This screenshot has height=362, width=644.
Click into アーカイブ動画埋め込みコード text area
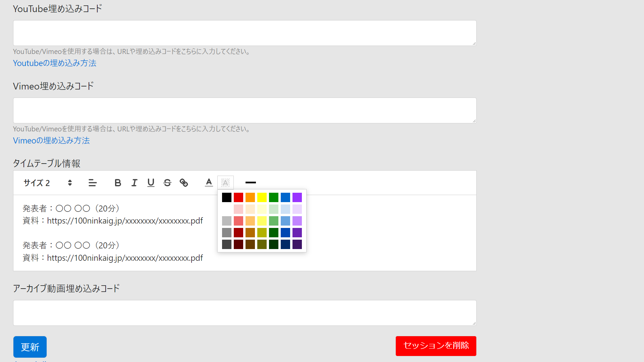(245, 313)
